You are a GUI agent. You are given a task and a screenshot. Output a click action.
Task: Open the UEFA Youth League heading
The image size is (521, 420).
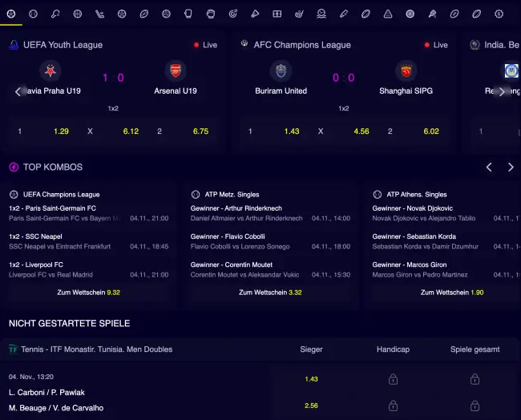(63, 45)
